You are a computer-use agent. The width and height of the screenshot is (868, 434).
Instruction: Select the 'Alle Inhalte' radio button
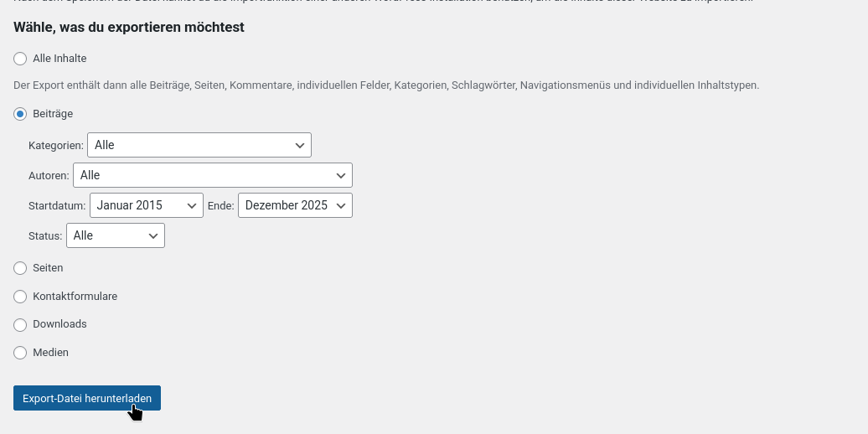point(20,59)
